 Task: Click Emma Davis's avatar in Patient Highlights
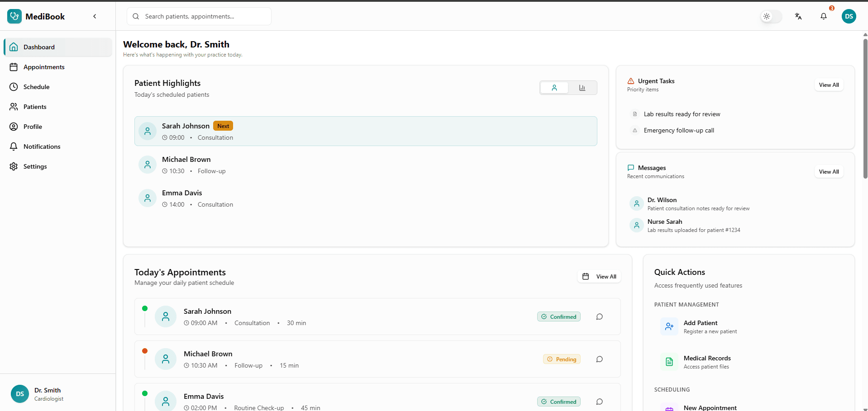[148, 198]
